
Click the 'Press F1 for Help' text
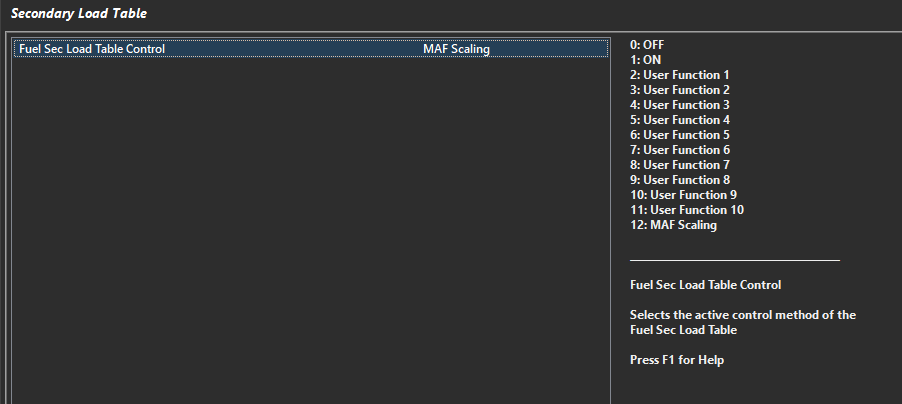point(676,360)
